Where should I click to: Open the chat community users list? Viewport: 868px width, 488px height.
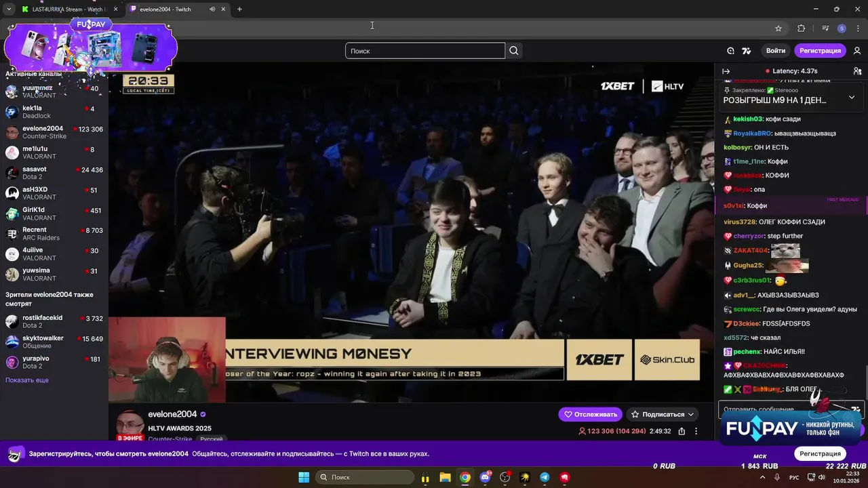[857, 71]
